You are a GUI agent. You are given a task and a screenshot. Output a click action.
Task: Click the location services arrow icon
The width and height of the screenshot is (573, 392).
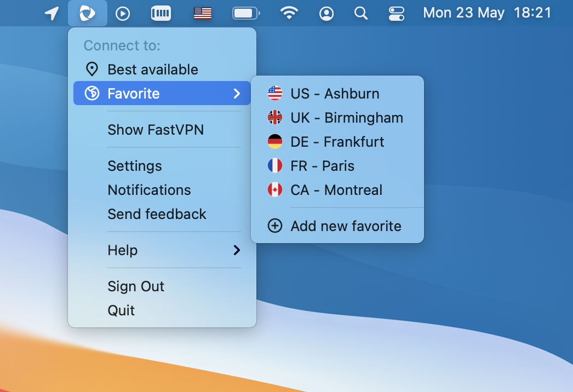pyautogui.click(x=52, y=14)
